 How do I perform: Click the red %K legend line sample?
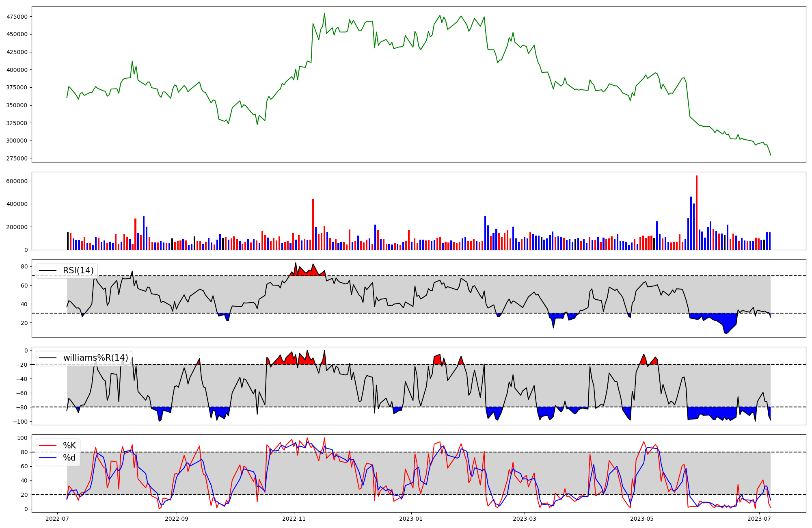[x=48, y=446]
